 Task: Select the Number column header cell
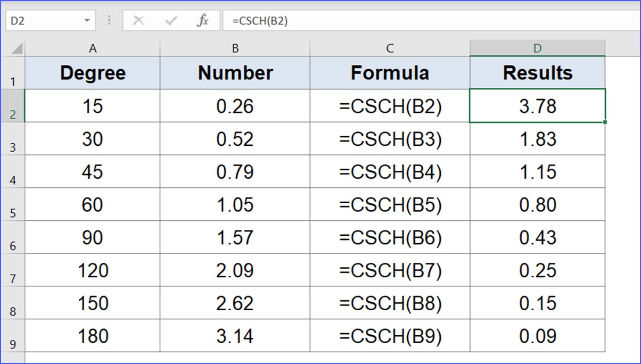pos(235,72)
